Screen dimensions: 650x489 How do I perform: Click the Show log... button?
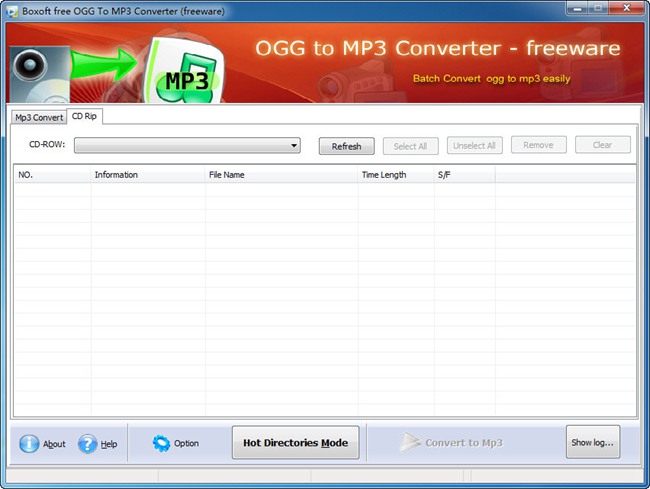tap(593, 442)
